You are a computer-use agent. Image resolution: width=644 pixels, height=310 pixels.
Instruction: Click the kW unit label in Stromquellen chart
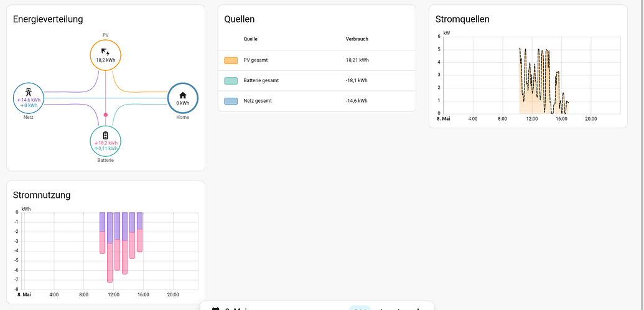tap(447, 33)
